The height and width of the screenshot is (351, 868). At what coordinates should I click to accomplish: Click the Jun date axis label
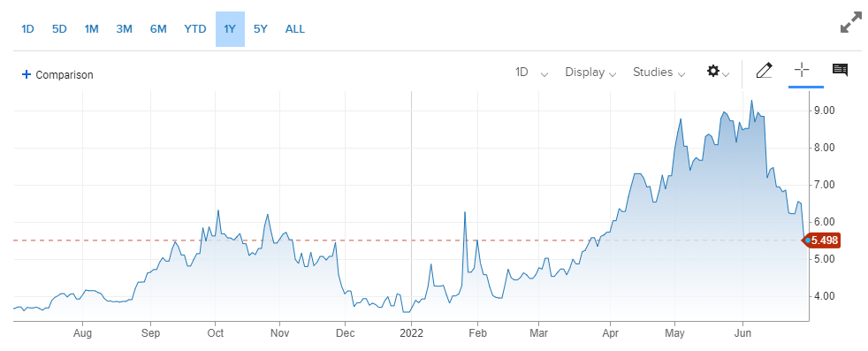coord(742,333)
